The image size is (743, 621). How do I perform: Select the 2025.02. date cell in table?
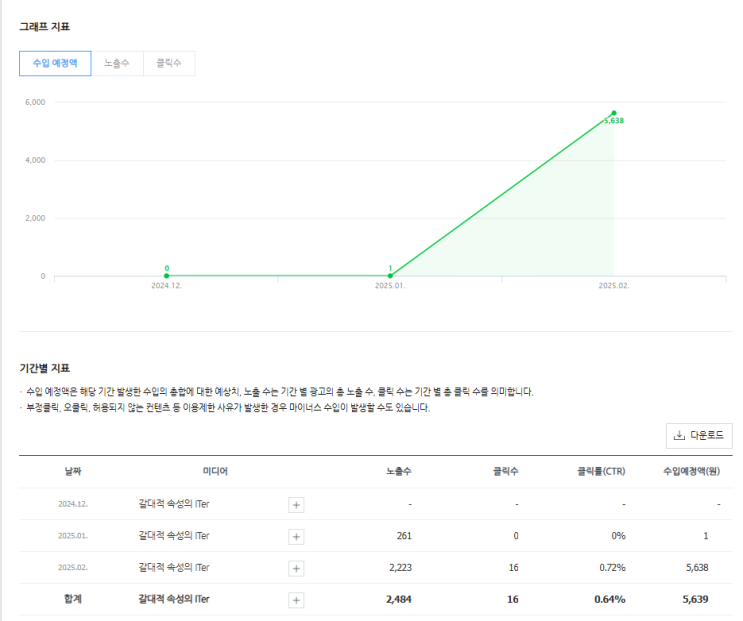pyautogui.click(x=73, y=568)
